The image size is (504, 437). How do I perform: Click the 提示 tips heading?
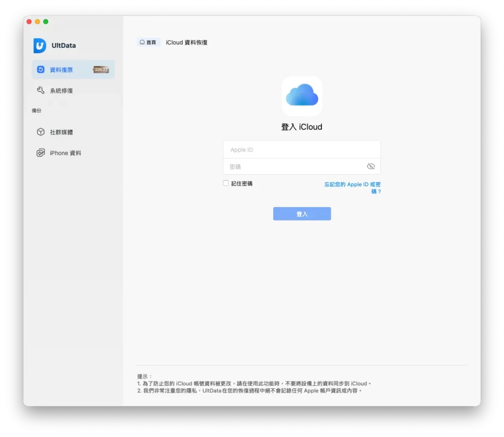pos(144,376)
